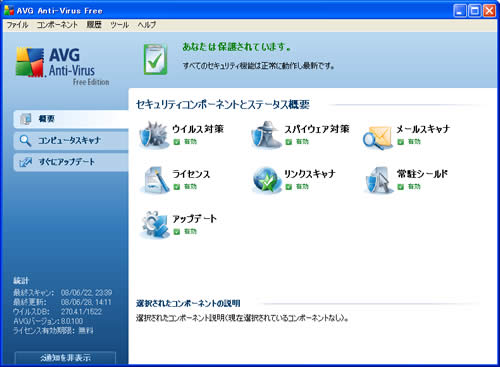
Task: Click green status mark under メールスキャナ
Action: 400,142
